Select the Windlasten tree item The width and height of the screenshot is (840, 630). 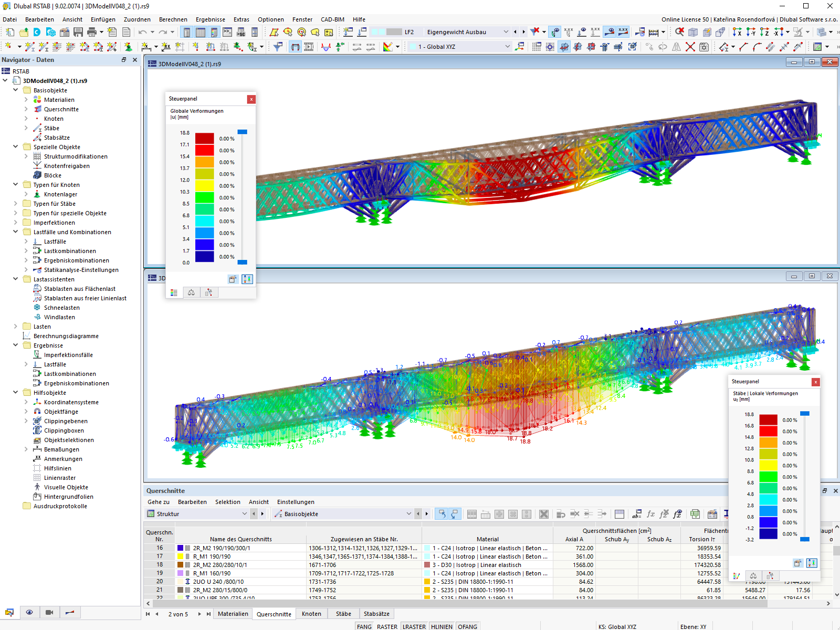[x=59, y=317]
